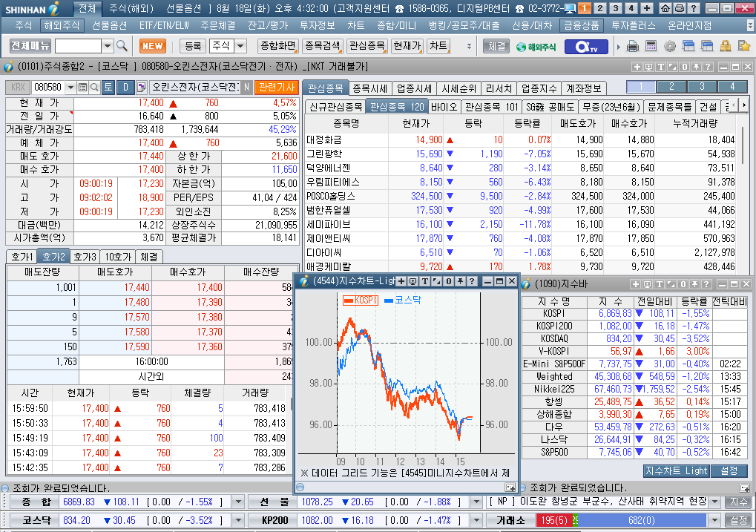This screenshot has height=532, width=756.
Task: Click the magnifier icon beside stock code 080580
Action: (94, 88)
